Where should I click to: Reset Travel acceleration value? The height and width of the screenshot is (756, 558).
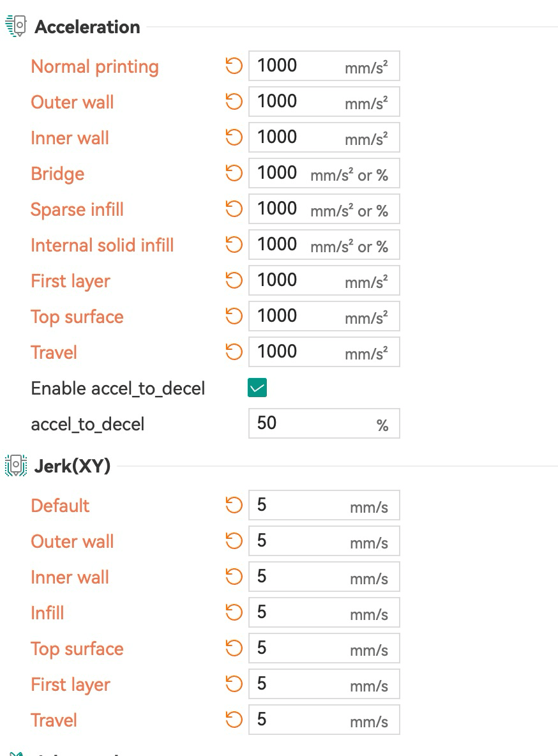click(x=234, y=351)
